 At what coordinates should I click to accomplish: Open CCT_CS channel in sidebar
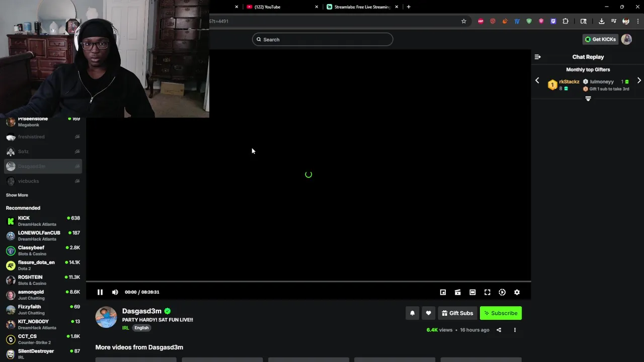click(43, 339)
